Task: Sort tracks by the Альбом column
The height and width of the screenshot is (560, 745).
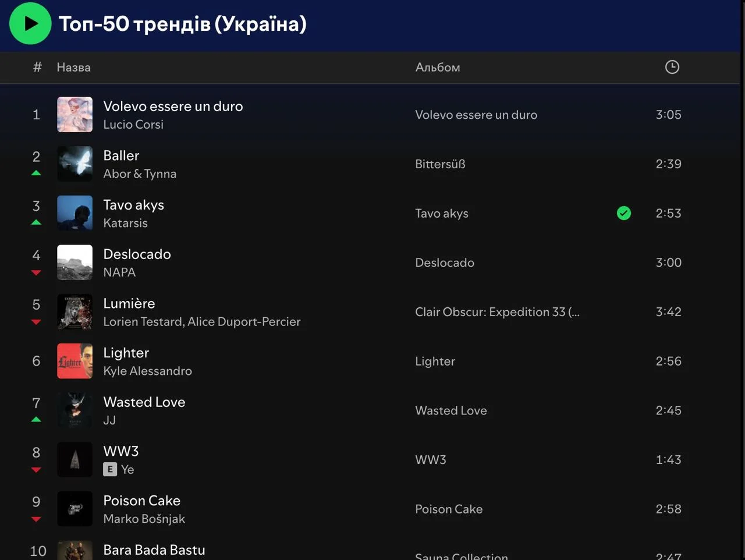Action: (437, 67)
